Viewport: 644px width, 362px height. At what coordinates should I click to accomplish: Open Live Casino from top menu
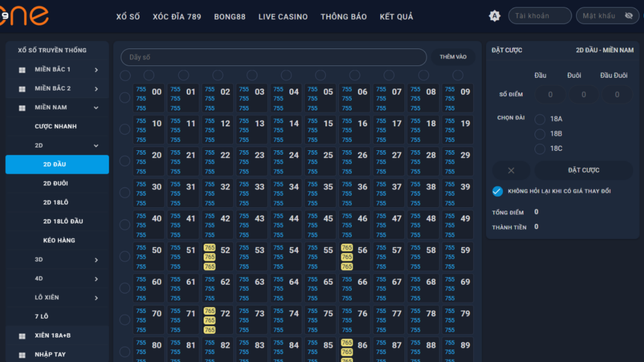(x=283, y=17)
